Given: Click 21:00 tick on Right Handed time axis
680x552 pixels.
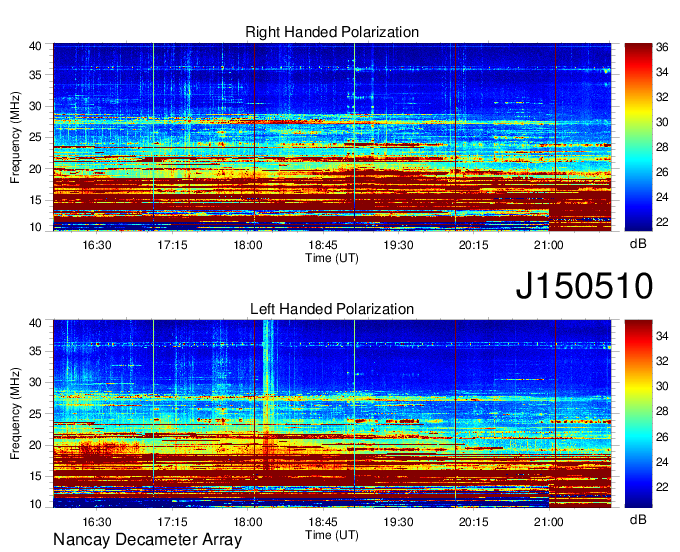Looking at the screenshot, I should click(x=549, y=245).
